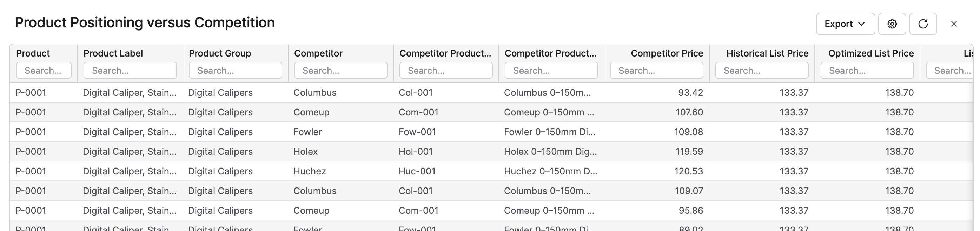Click the Historical List Price search box
Screen dimensions: 980x231
pyautogui.click(x=762, y=71)
